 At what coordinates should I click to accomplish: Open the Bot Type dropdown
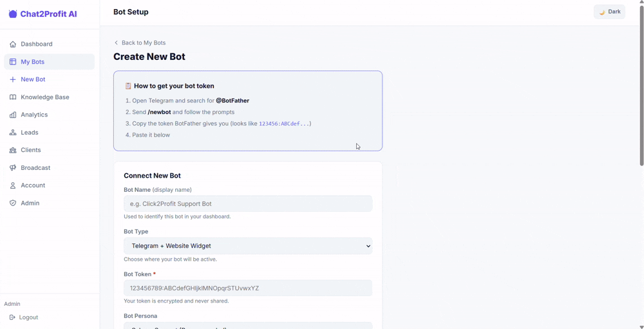[x=248, y=245]
